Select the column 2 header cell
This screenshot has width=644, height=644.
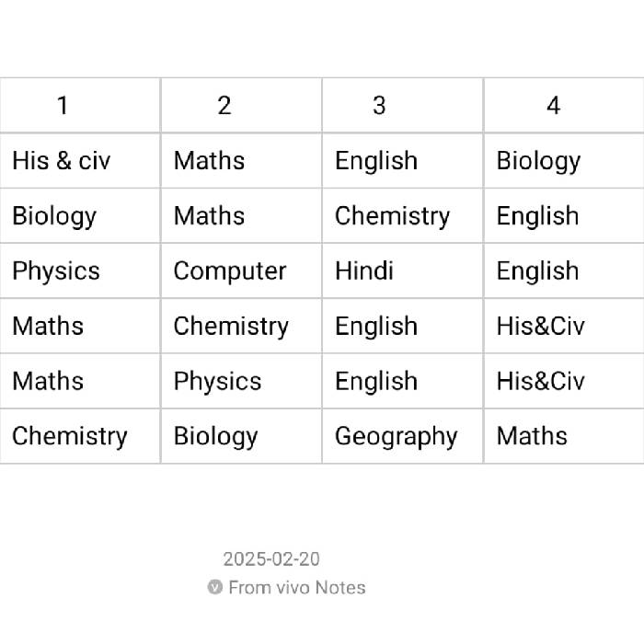click(241, 105)
